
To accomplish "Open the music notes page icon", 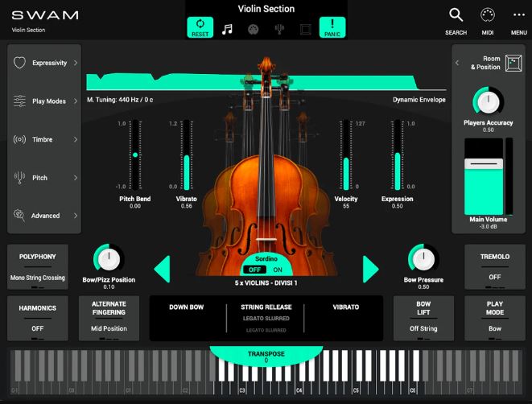I will pyautogui.click(x=227, y=29).
